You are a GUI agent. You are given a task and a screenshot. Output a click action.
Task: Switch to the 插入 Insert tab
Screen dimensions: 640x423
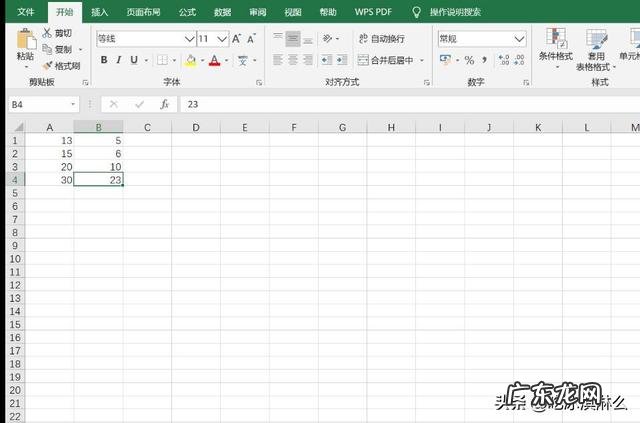click(x=100, y=12)
